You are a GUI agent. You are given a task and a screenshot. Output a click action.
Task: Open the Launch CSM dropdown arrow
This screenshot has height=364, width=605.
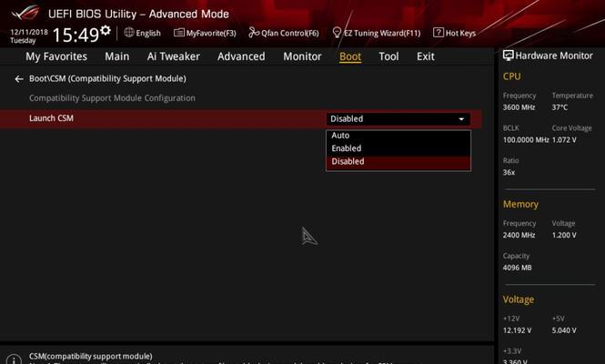[x=461, y=119]
